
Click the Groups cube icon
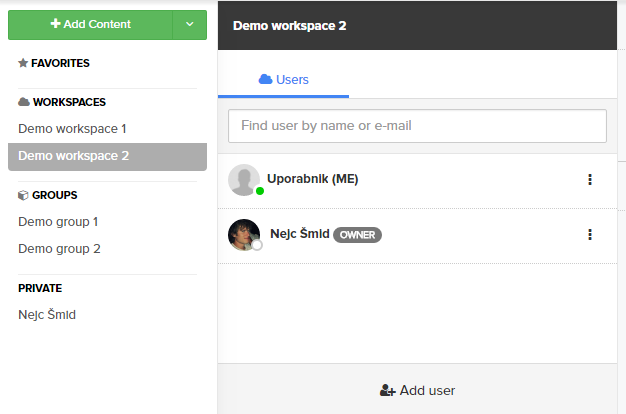click(x=23, y=195)
